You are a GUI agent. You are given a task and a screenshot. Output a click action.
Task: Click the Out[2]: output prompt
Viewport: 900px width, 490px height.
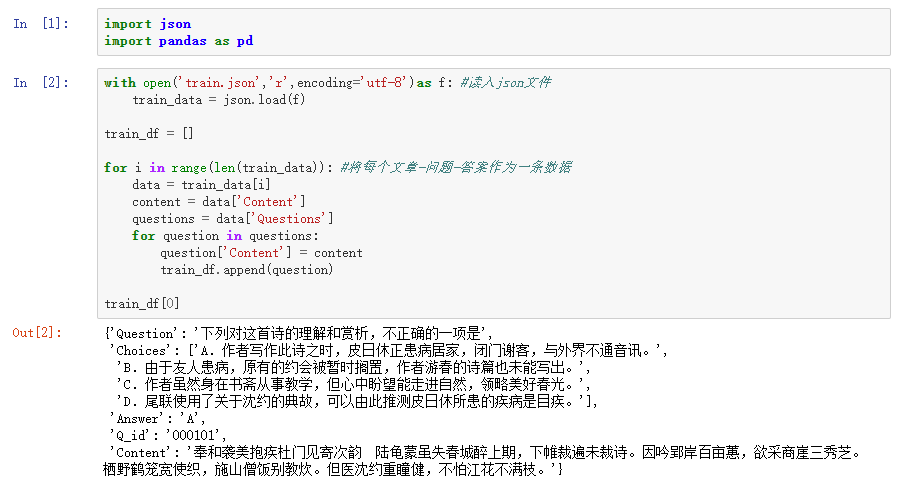[37, 333]
